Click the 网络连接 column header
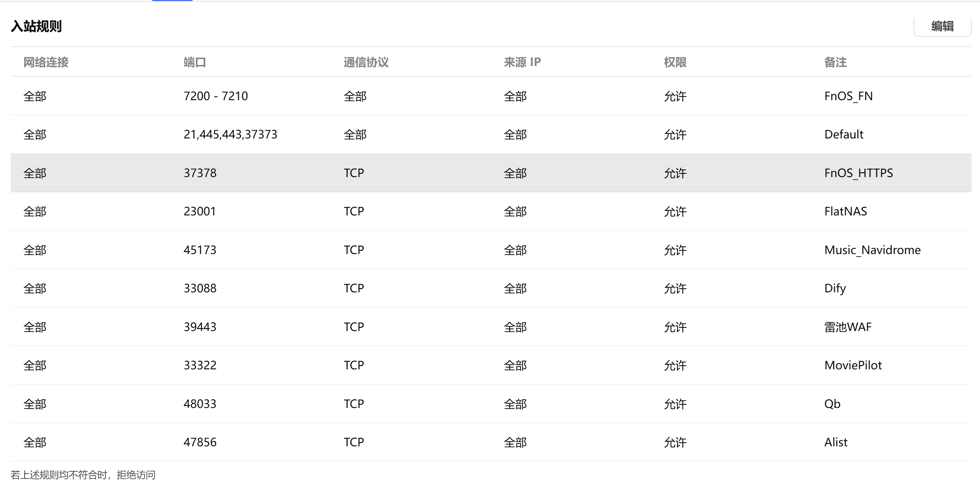This screenshot has height=483, width=980. point(46,62)
